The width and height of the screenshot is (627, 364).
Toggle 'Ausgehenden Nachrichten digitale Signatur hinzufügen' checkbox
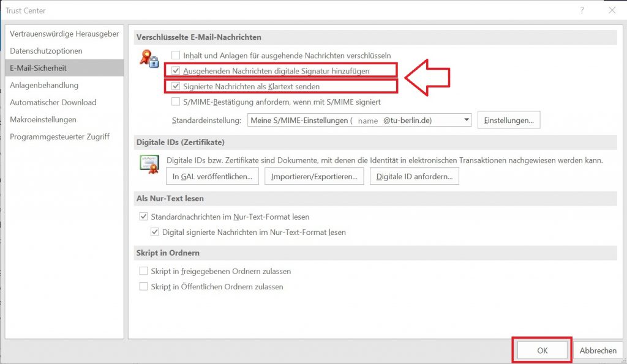point(176,71)
